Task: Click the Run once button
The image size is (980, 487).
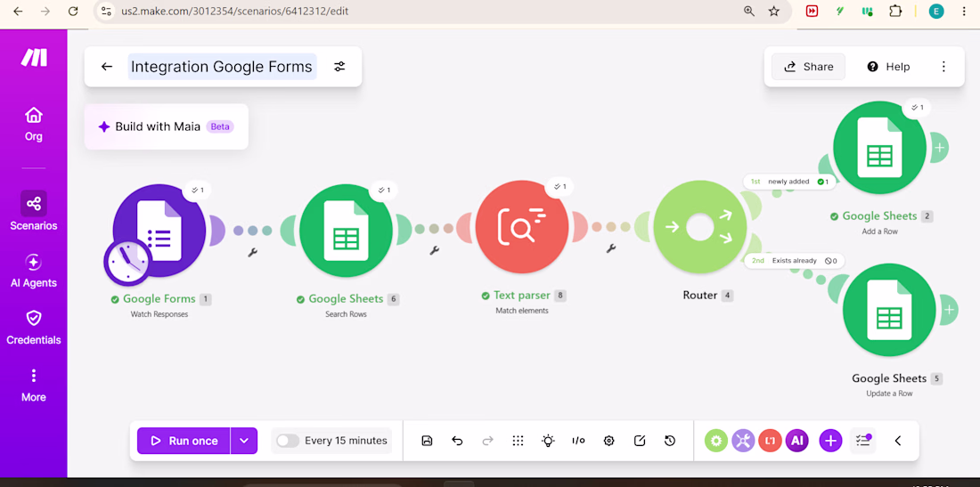Action: tap(184, 441)
